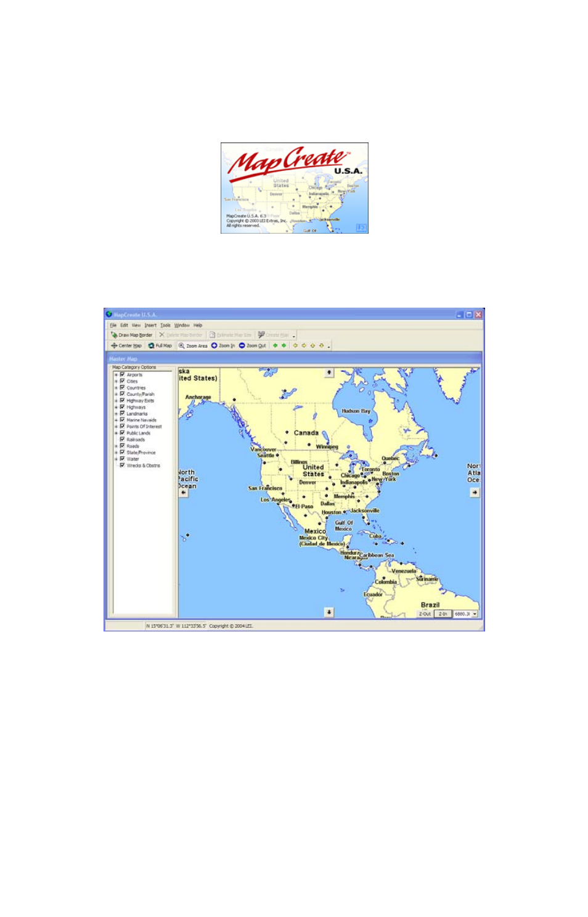Click the coordinates readout in status bar
This screenshot has width=588, height=917.
(x=176, y=626)
